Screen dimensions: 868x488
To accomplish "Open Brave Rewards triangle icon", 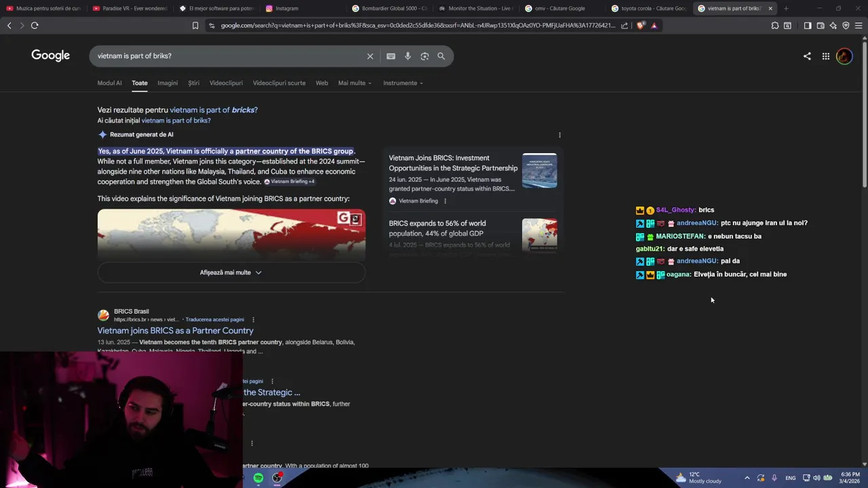I will 654,26.
